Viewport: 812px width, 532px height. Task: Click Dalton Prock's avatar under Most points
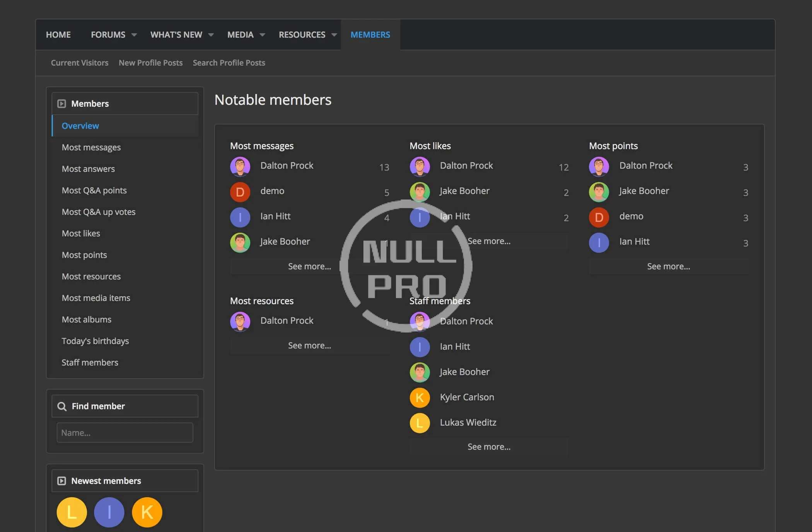[x=599, y=166]
